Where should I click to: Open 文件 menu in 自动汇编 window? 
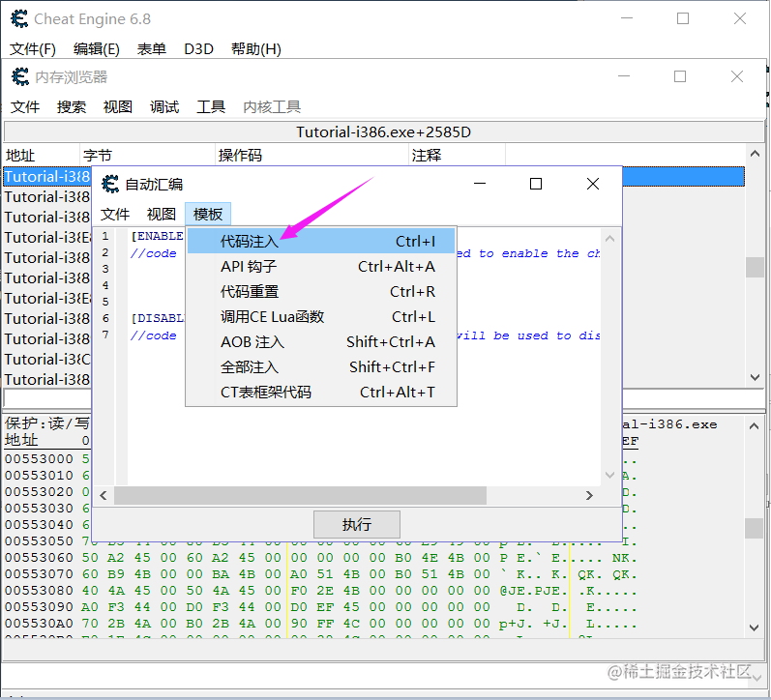tap(115, 214)
